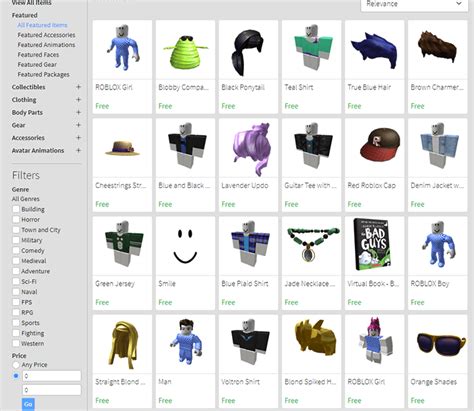Click the Go price filter button

click(x=28, y=404)
